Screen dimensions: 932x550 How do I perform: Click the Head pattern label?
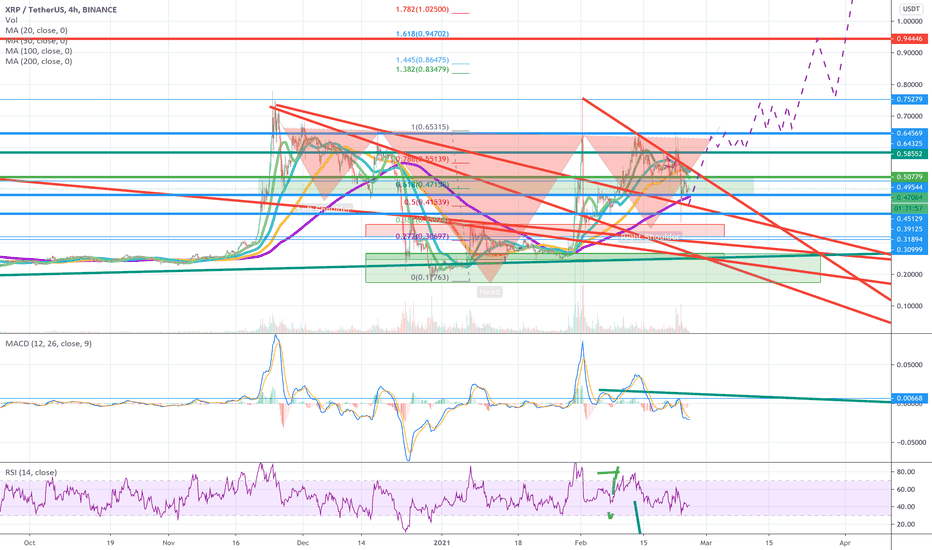pyautogui.click(x=490, y=292)
